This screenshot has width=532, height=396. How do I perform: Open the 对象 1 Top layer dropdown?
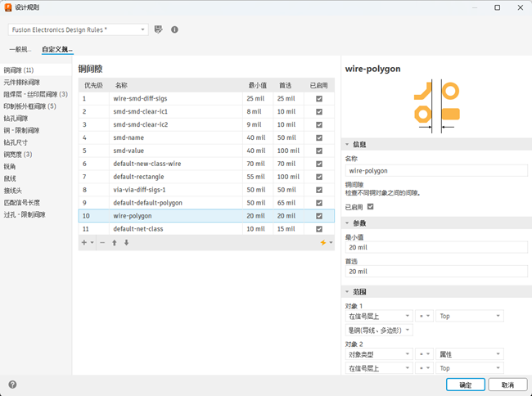tap(470, 316)
